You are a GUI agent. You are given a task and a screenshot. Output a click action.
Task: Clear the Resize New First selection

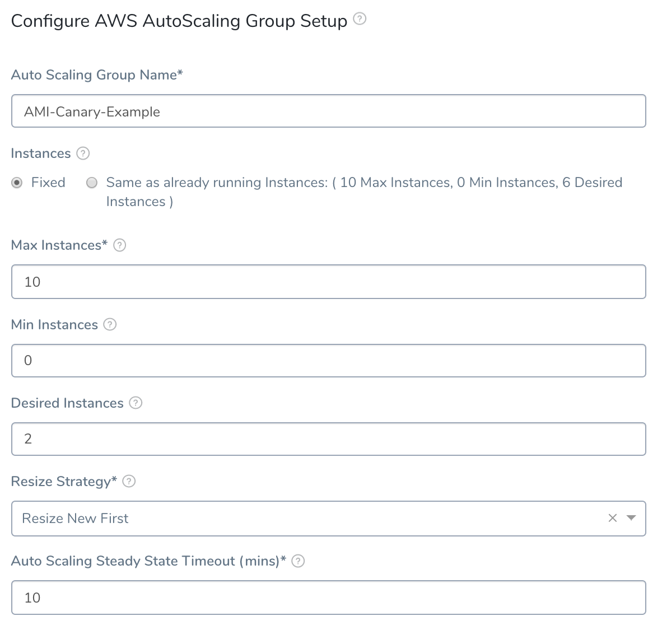click(613, 518)
